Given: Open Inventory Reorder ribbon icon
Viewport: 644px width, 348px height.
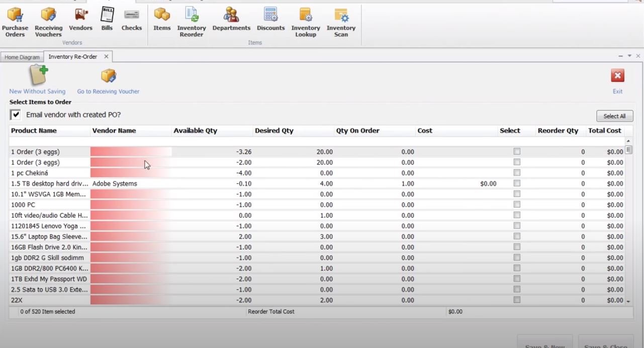Looking at the screenshot, I should click(x=192, y=23).
